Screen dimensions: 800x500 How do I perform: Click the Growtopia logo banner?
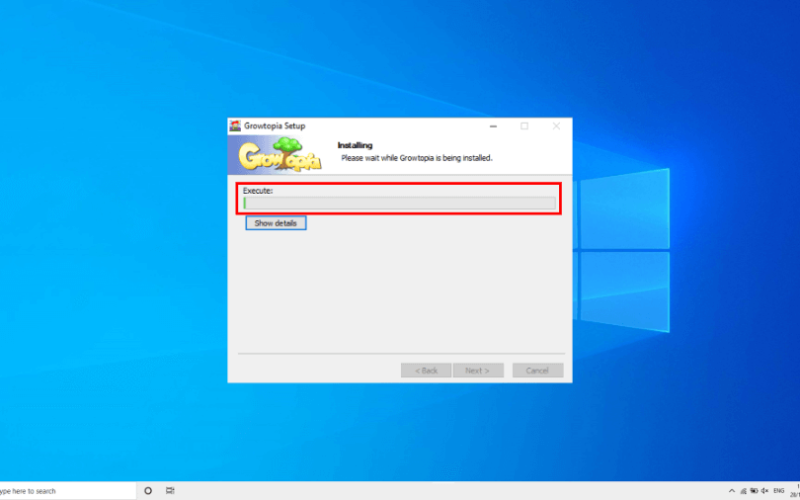[x=279, y=155]
